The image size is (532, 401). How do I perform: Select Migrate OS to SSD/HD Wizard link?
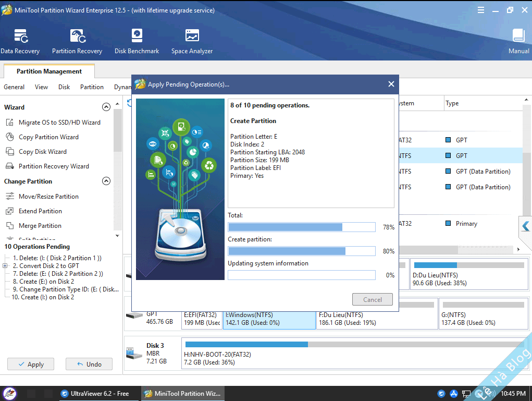(x=60, y=122)
